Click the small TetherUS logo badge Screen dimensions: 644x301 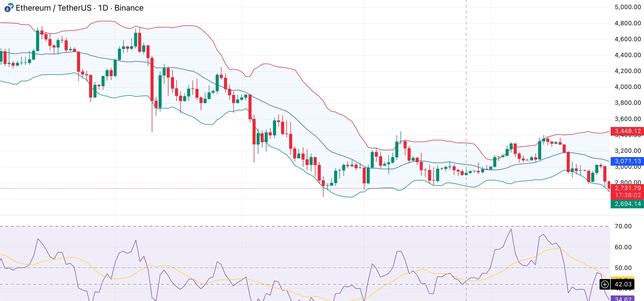tap(11, 6)
